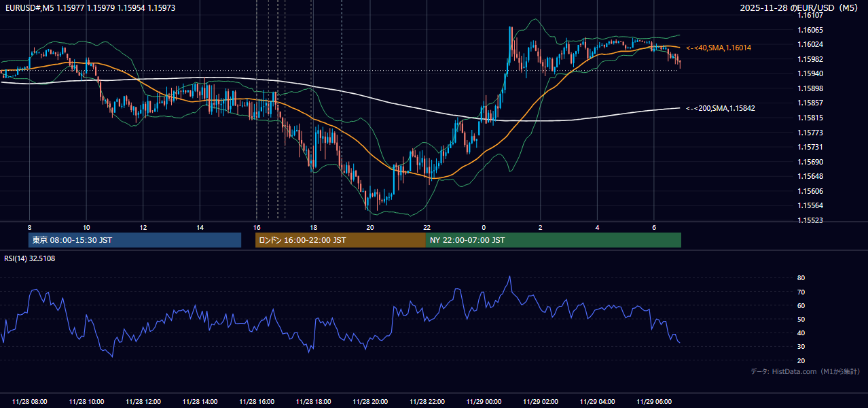
Task: Click hour tick 8 under price chart
Action: (x=29, y=227)
